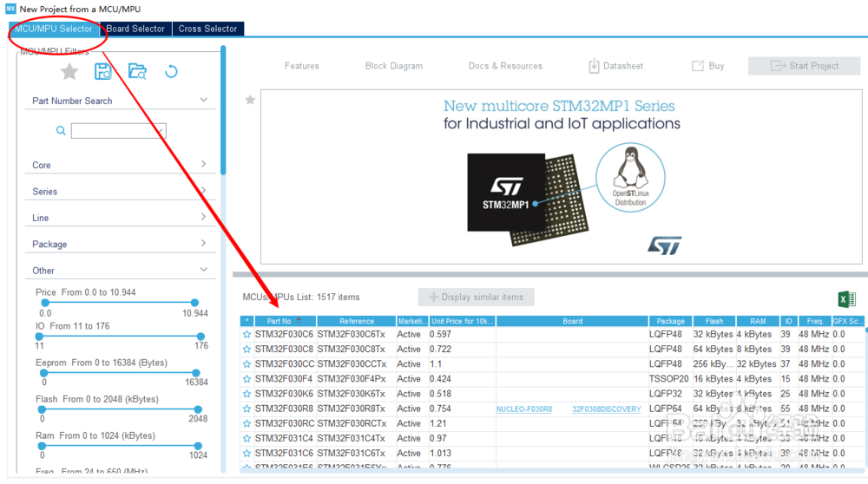This screenshot has width=868, height=484.
Task: Click the filter panel vertical scrollbar
Action: (223, 111)
